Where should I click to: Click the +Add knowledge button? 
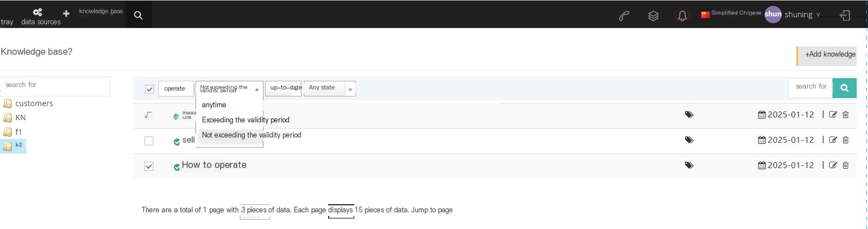coord(827,54)
